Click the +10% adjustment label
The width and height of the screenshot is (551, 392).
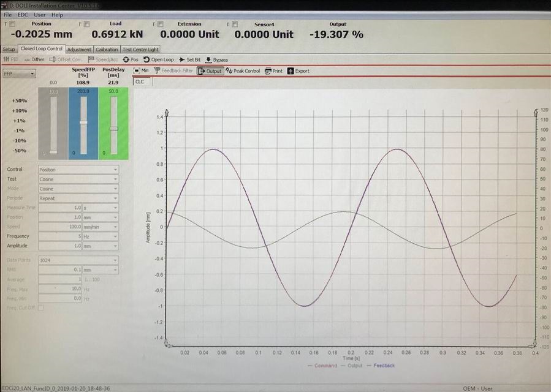(19, 111)
